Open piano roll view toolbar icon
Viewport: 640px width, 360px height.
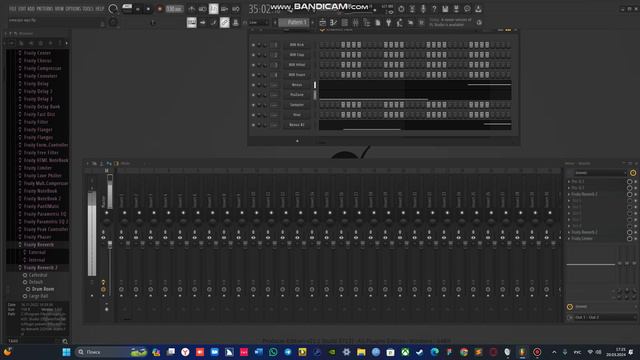(333, 23)
